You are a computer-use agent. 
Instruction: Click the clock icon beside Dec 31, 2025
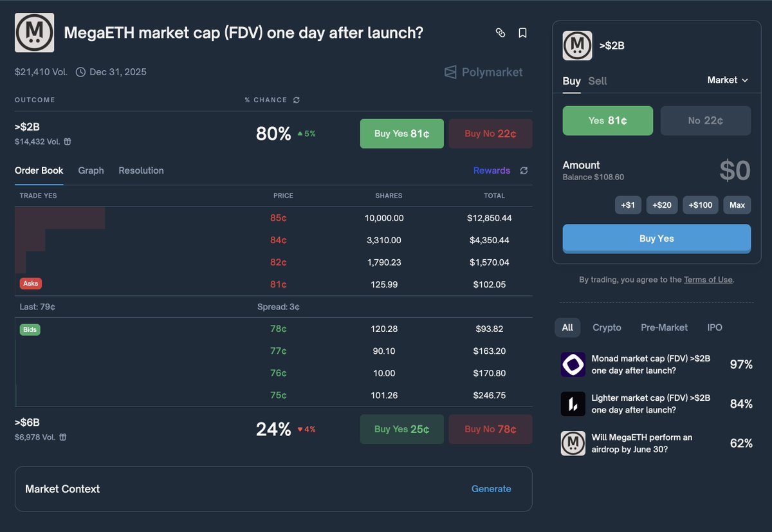click(x=80, y=72)
